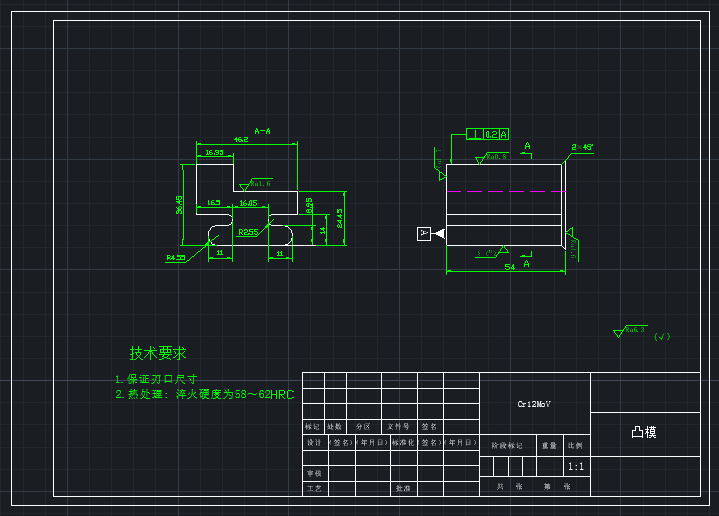Select the 凸模 part name in title block
This screenshot has height=516, width=719.
[x=644, y=432]
